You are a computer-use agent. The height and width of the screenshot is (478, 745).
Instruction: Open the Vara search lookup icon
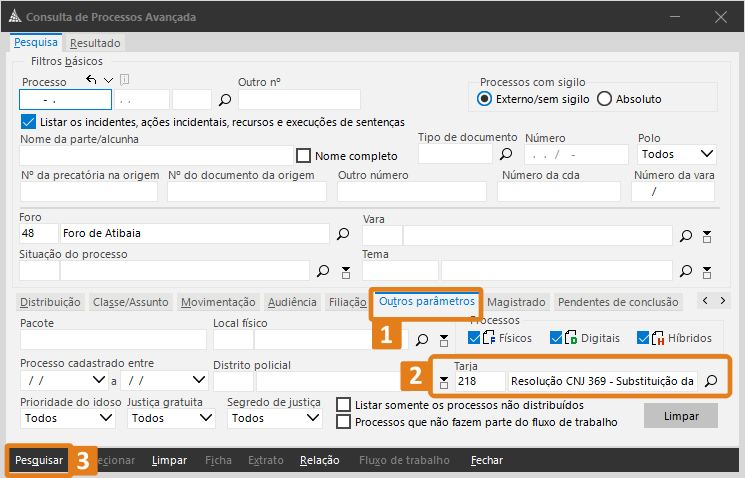point(686,236)
